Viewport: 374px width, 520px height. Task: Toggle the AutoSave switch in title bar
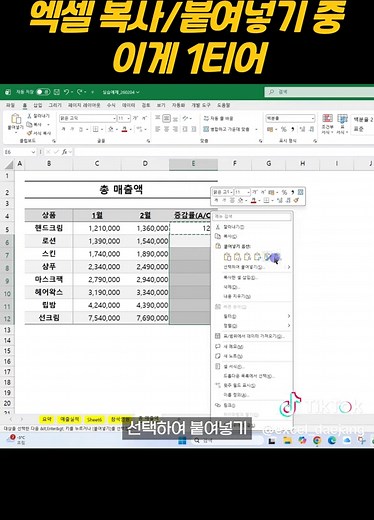[43, 92]
